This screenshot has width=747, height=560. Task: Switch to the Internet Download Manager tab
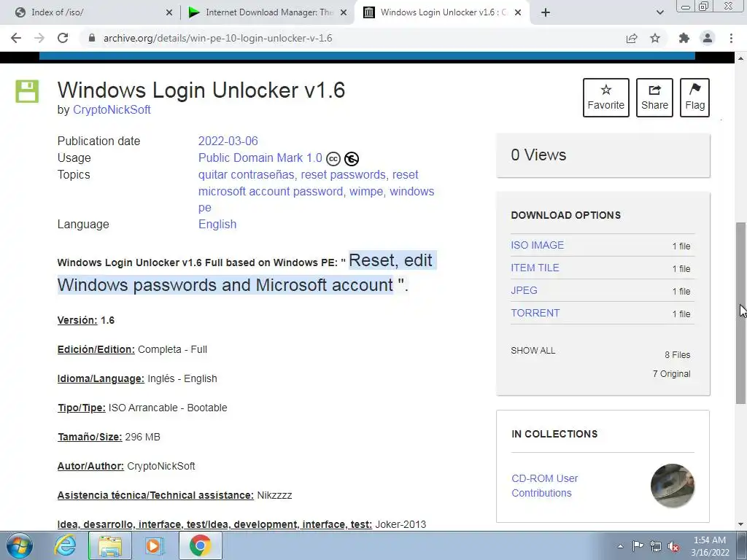[269, 12]
